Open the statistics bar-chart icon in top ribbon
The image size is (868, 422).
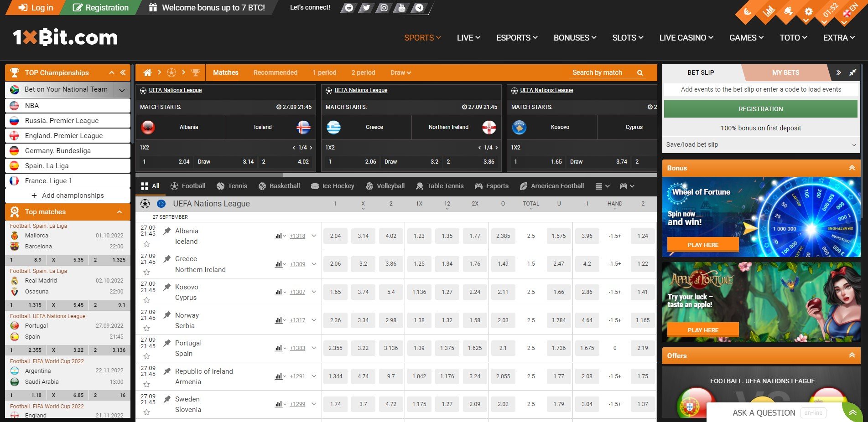click(x=769, y=12)
